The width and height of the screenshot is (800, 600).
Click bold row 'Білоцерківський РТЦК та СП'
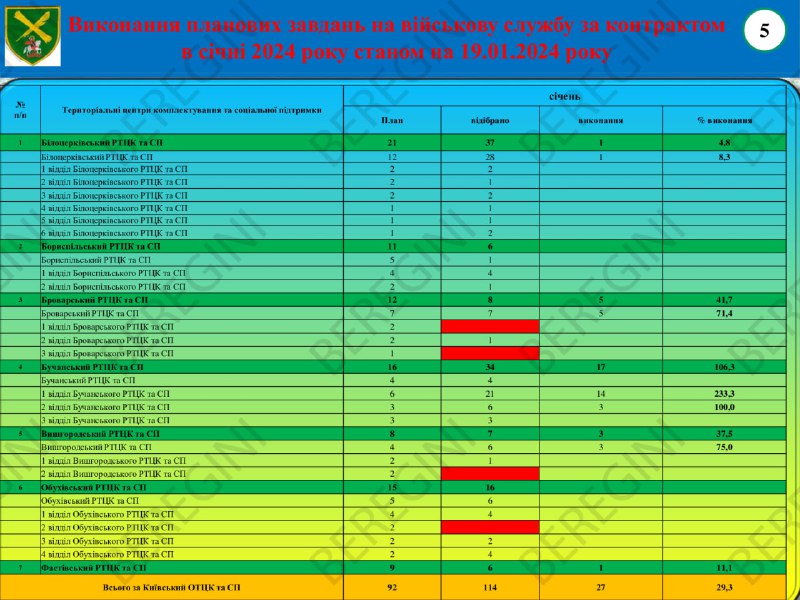click(x=393, y=143)
